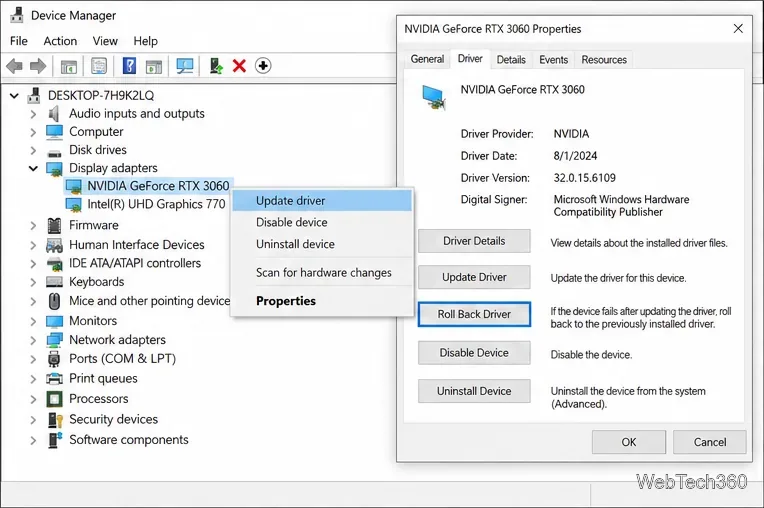Click the scan for hardware changes monitor icon
The width and height of the screenshot is (764, 508).
pyautogui.click(x=185, y=66)
